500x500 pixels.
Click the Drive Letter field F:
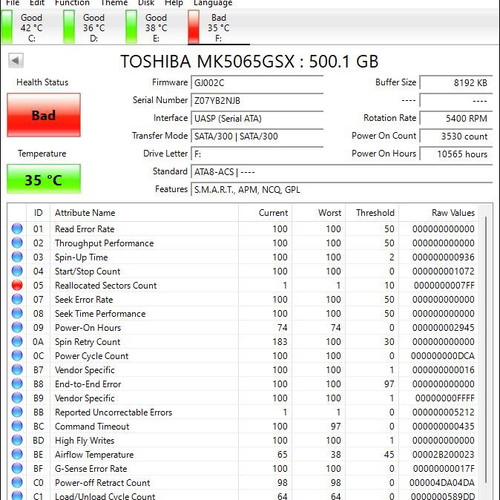click(x=257, y=154)
